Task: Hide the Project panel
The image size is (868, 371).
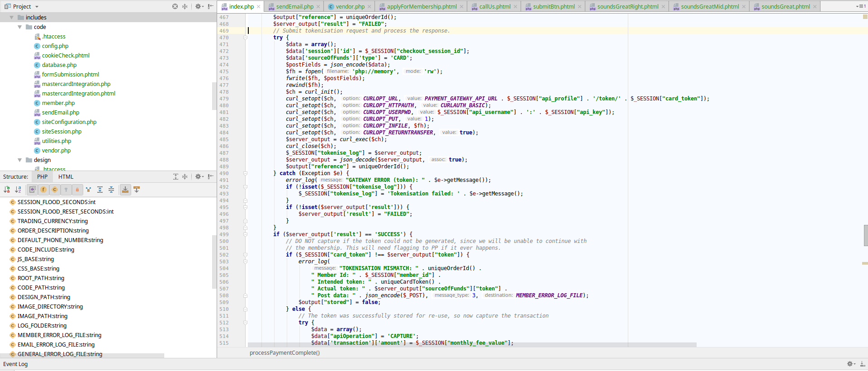Action: (210, 6)
